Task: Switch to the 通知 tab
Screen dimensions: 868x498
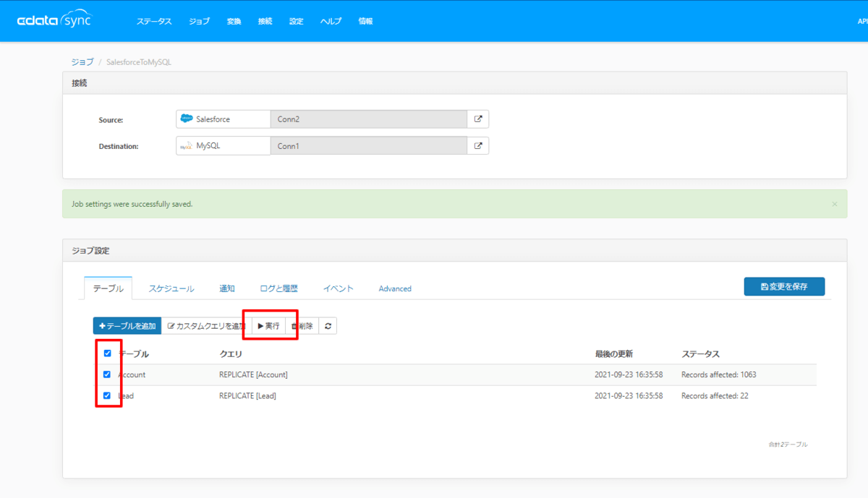Action: coord(227,288)
